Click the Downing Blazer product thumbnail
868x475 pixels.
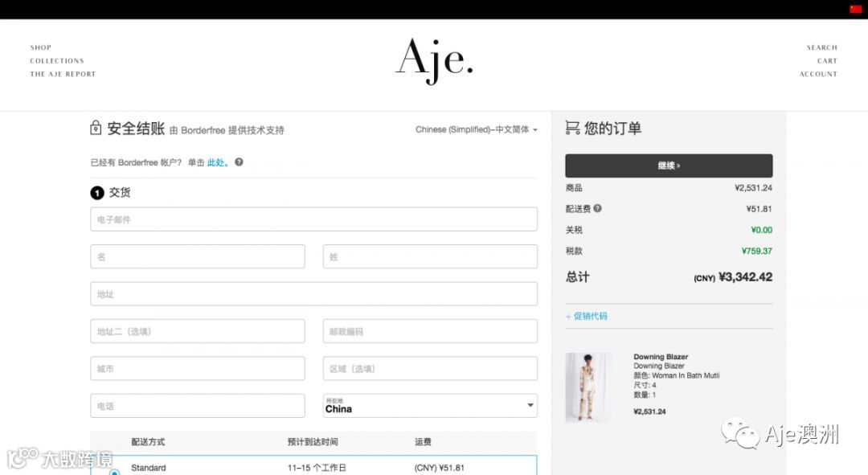[588, 387]
